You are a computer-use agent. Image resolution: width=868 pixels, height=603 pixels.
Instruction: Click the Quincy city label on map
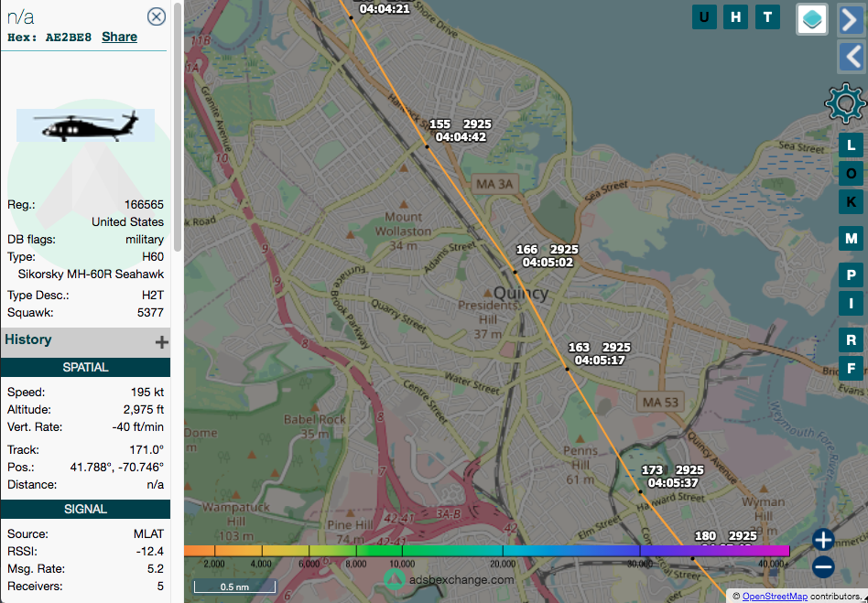521,293
